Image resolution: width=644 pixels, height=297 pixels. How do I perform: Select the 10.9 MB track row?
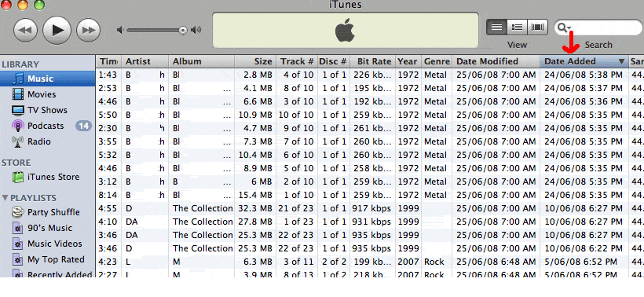[x=370, y=115]
